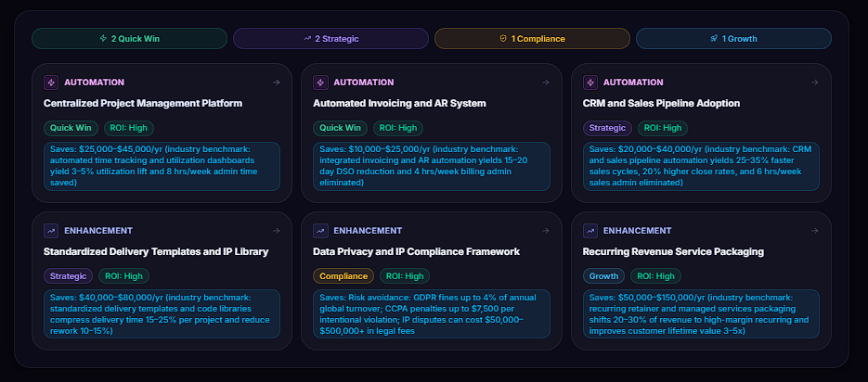Viewport: 868px width, 382px height.
Task: Click Growth badge on Recurring Revenue card
Action: coord(603,276)
